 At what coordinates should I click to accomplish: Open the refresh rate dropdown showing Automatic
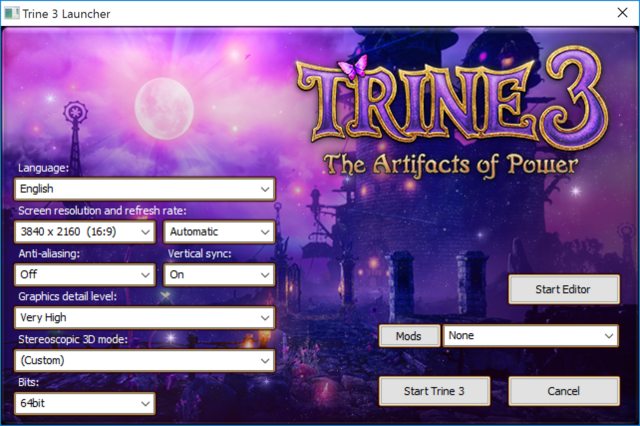click(x=219, y=232)
